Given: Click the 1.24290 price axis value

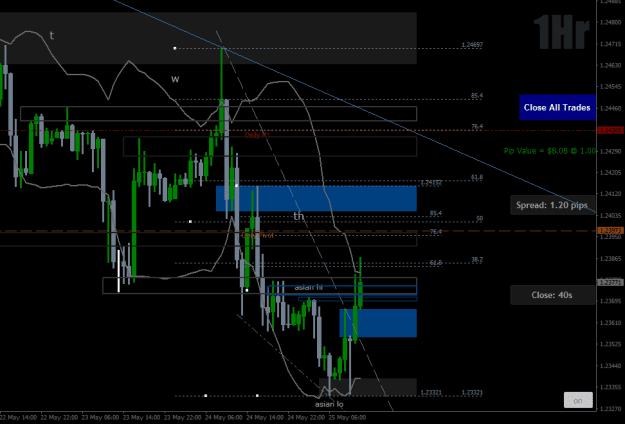Looking at the screenshot, I should point(610,151).
